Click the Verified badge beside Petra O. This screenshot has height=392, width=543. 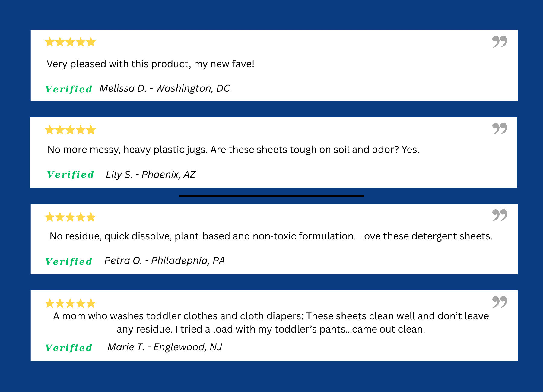(x=69, y=261)
